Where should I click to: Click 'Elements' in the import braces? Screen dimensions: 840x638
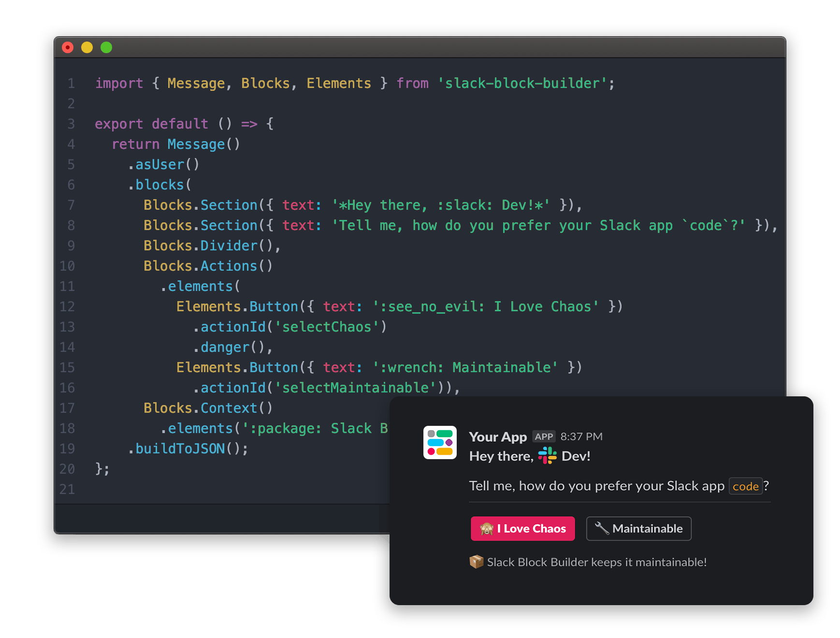coord(339,83)
